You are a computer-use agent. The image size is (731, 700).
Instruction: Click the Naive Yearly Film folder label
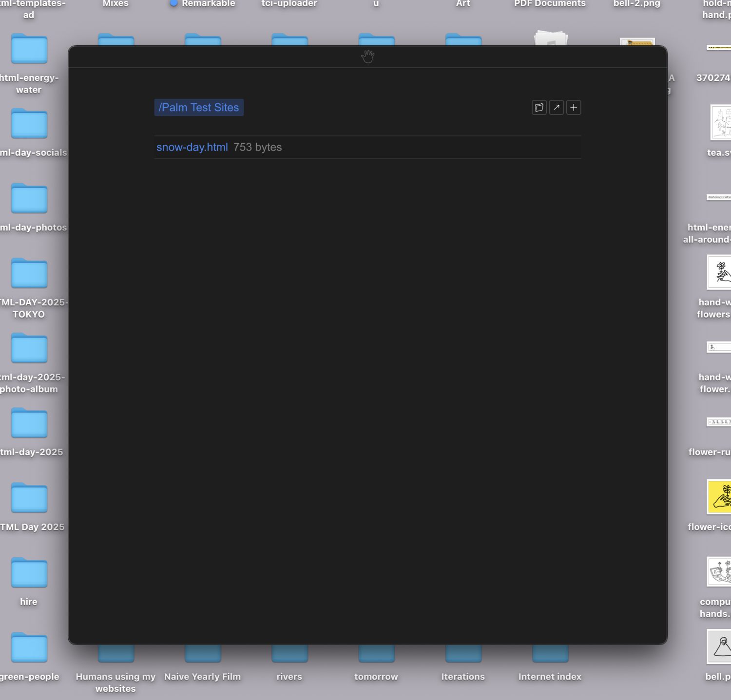tap(202, 677)
